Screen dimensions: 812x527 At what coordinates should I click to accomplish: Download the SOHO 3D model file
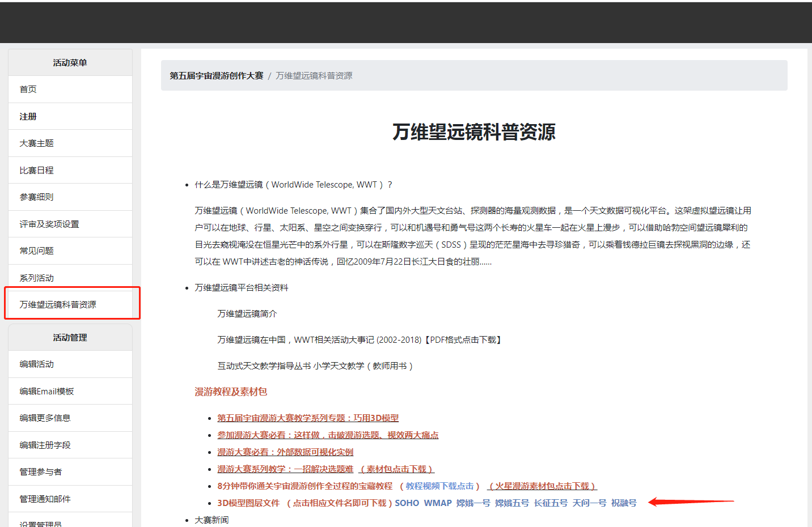point(407,503)
